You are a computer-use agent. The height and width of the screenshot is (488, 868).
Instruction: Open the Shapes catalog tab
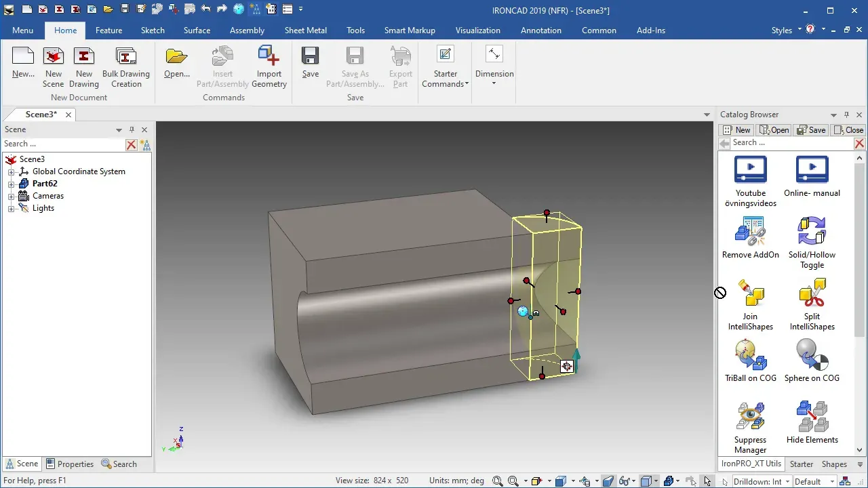(x=834, y=464)
